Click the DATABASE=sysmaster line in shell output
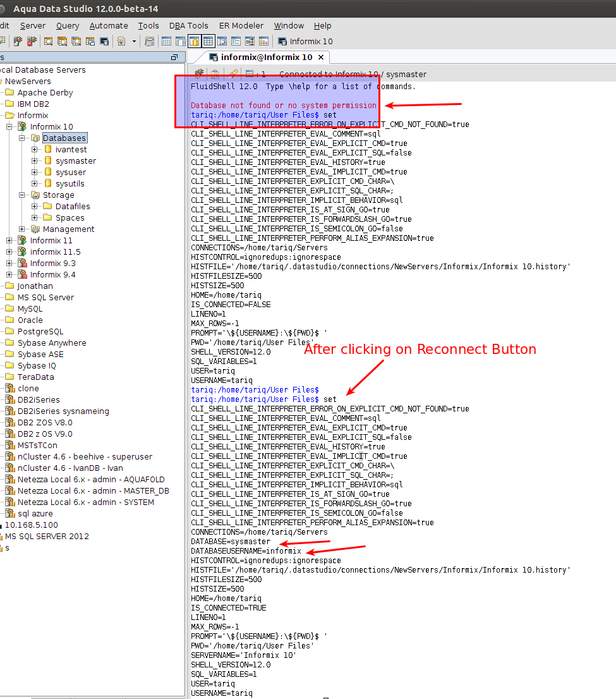 tap(231, 542)
